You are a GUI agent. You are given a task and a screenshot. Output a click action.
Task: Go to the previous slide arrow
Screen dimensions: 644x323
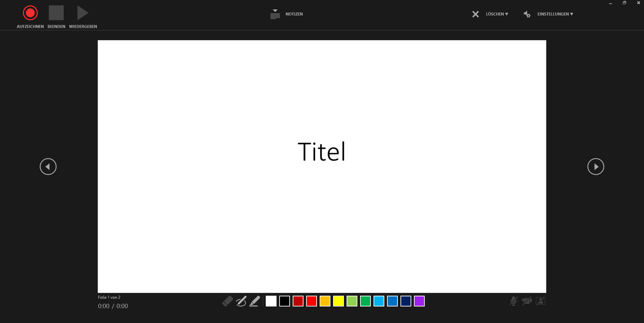[x=48, y=167]
